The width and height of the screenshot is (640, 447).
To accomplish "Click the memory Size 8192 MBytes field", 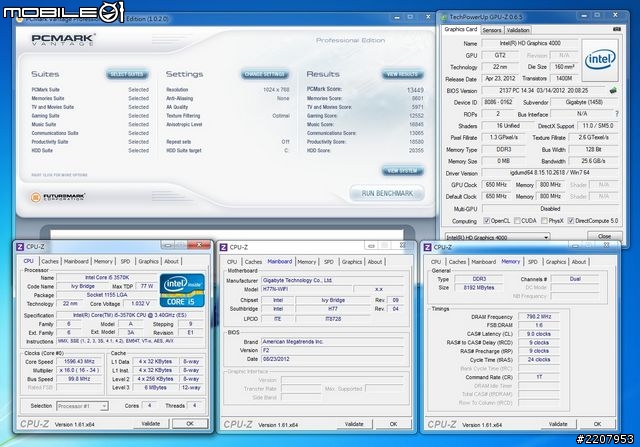I will (x=479, y=288).
